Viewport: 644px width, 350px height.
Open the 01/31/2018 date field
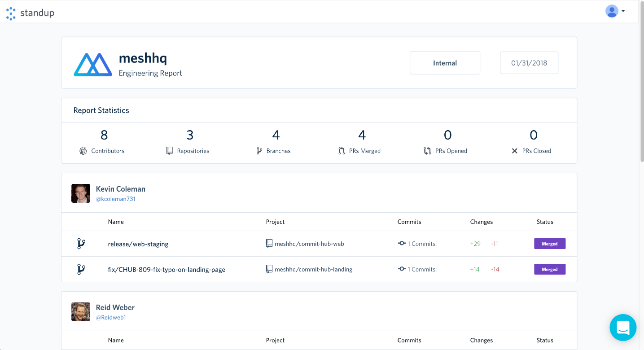pyautogui.click(x=529, y=63)
